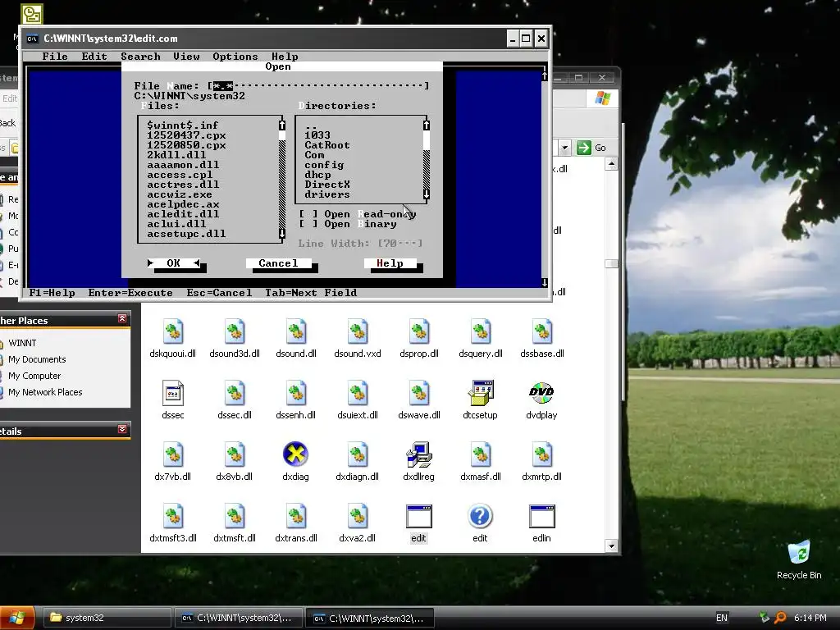840x630 pixels.
Task: Select the dxtrans.dll file icon
Action: [x=295, y=517]
